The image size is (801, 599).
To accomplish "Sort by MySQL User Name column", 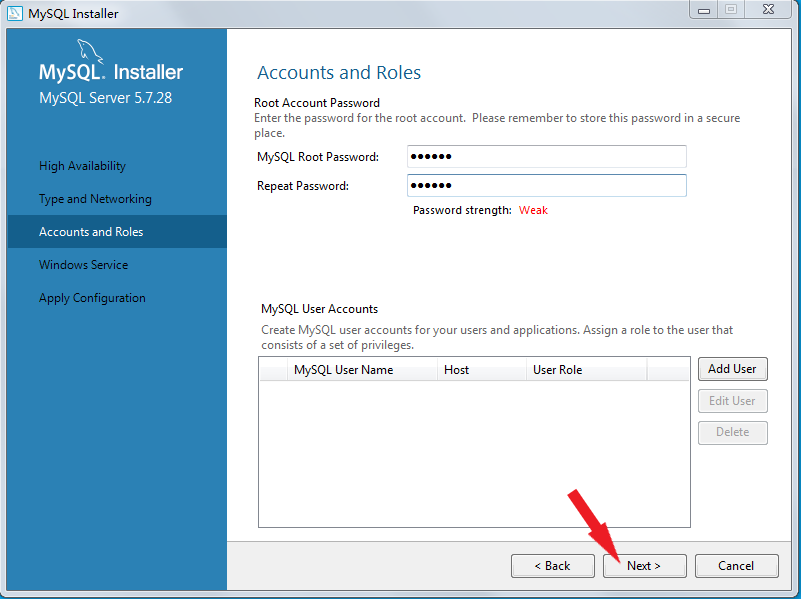I will (362, 370).
